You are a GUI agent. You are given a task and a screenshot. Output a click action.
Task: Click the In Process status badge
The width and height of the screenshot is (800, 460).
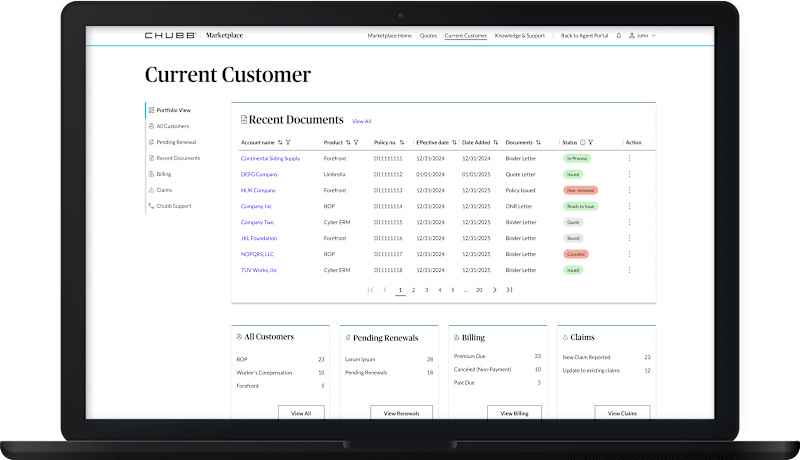click(x=577, y=159)
